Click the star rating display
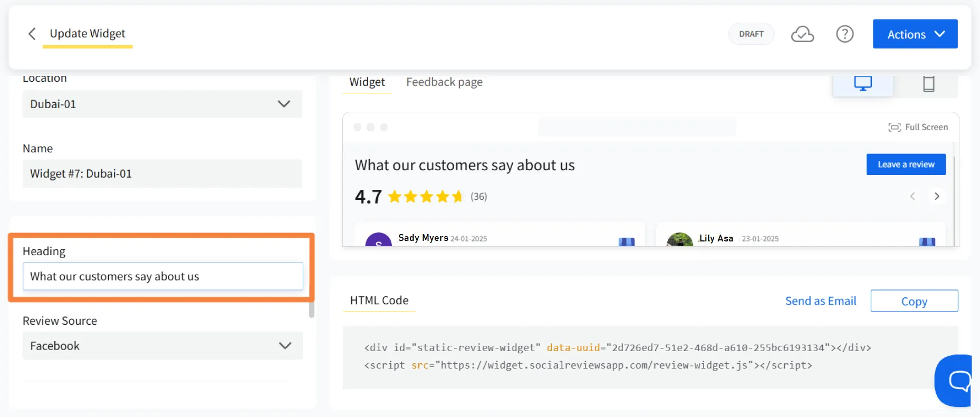The height and width of the screenshot is (417, 980). click(425, 197)
